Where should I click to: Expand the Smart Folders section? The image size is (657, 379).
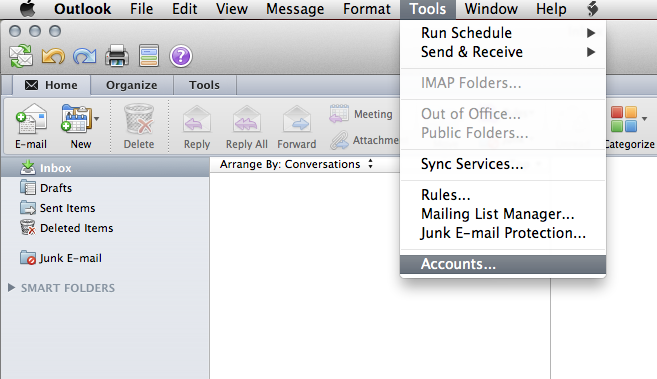tap(11, 288)
